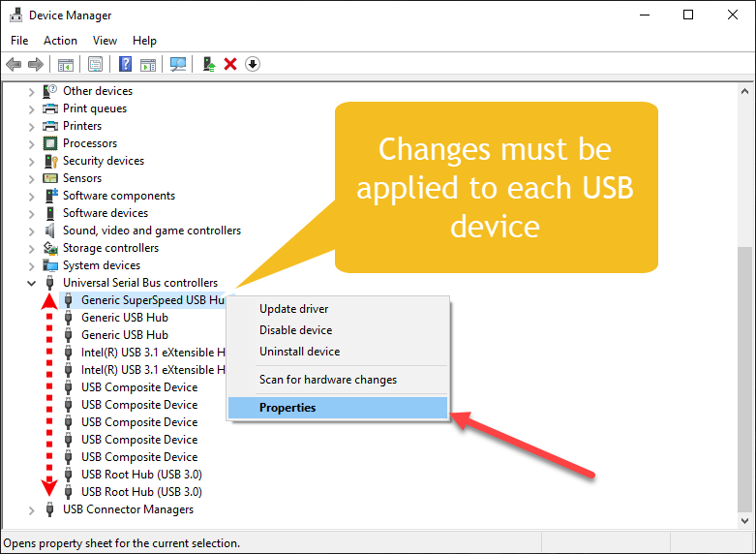The image size is (756, 554).
Task: Click the Storage controllers category icon
Action: [x=50, y=248]
